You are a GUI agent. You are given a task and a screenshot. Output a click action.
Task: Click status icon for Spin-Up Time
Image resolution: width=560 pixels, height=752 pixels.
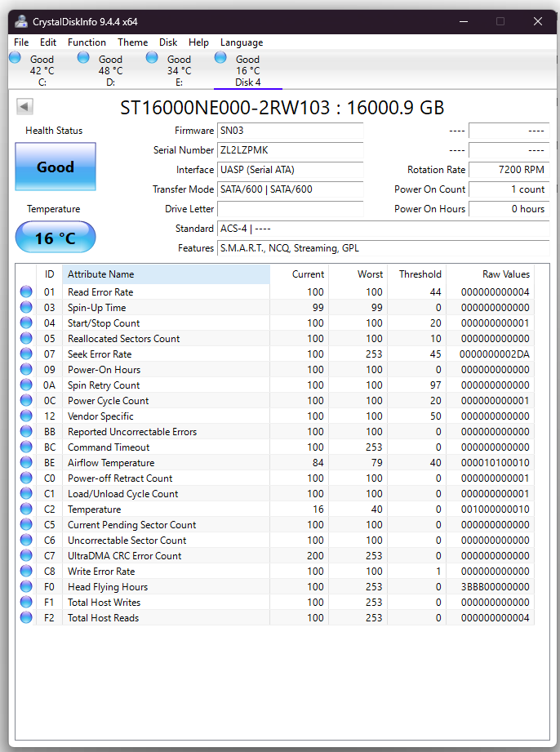click(x=26, y=307)
